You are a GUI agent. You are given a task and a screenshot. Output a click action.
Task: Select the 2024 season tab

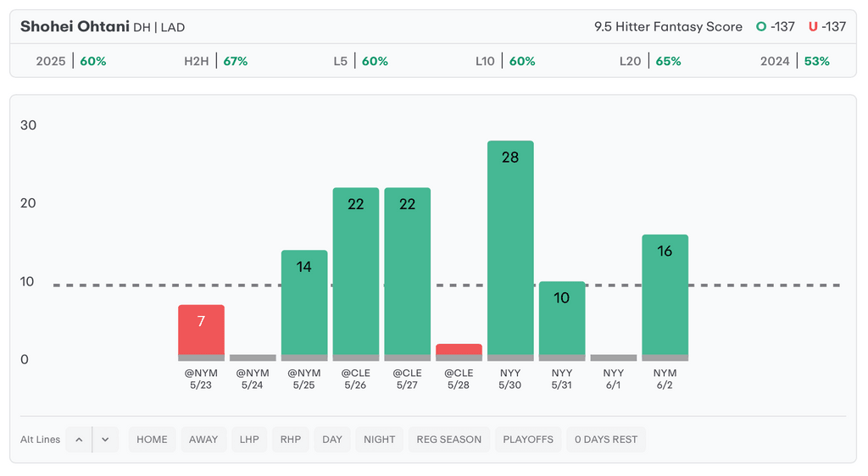(794, 61)
